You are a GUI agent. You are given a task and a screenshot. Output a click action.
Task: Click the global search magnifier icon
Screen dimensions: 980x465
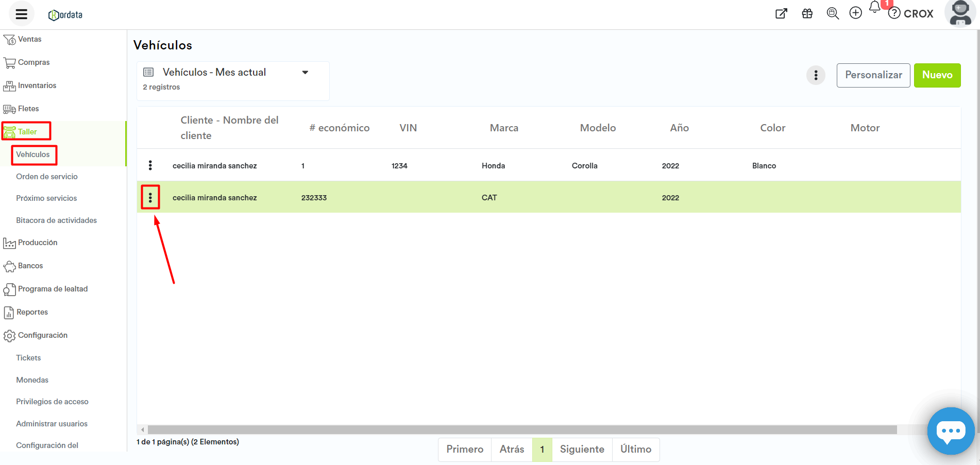point(832,13)
